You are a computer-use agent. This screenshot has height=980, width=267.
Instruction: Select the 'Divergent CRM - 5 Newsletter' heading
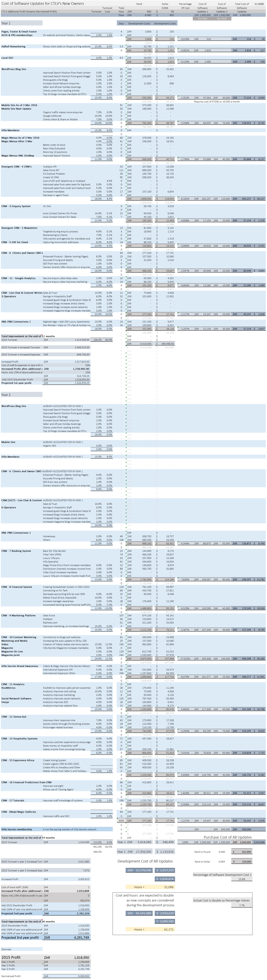tap(19, 228)
